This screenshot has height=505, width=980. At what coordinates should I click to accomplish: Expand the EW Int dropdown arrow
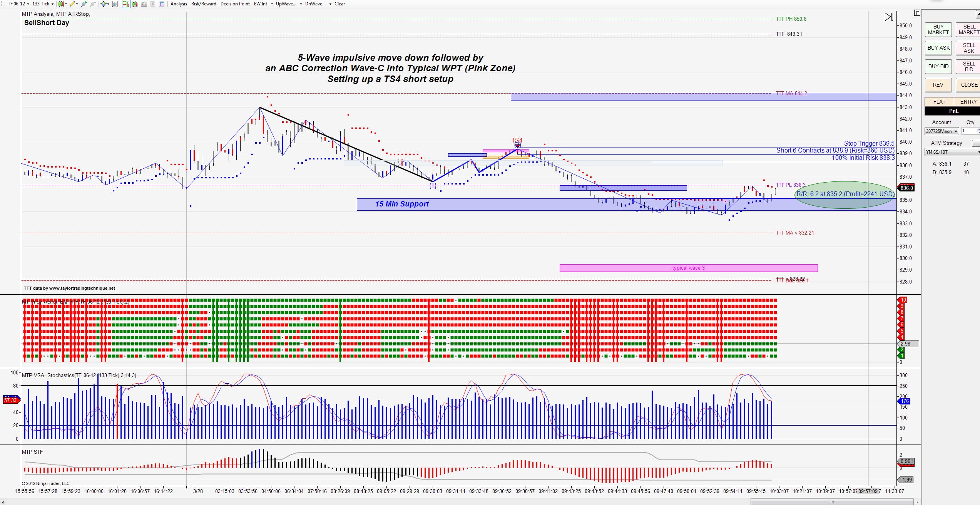coord(272,4)
